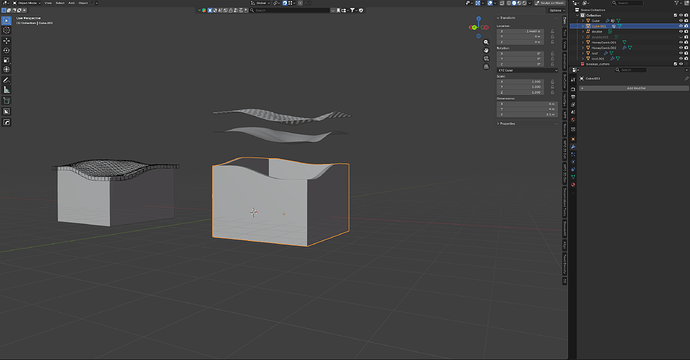Viewport: 690px width, 360px height.
Task: Open the Tool properties tab icon
Action: [x=573, y=80]
